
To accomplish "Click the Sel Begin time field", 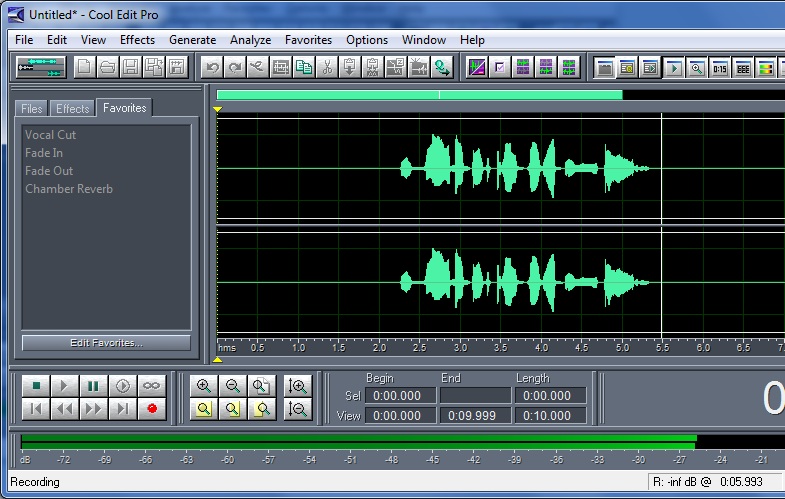I will 401,395.
